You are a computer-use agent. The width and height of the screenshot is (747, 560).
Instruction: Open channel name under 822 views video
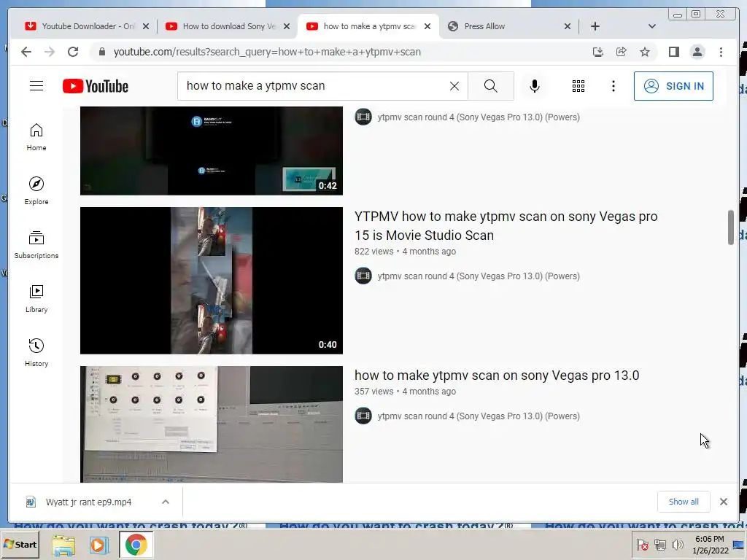tap(479, 276)
